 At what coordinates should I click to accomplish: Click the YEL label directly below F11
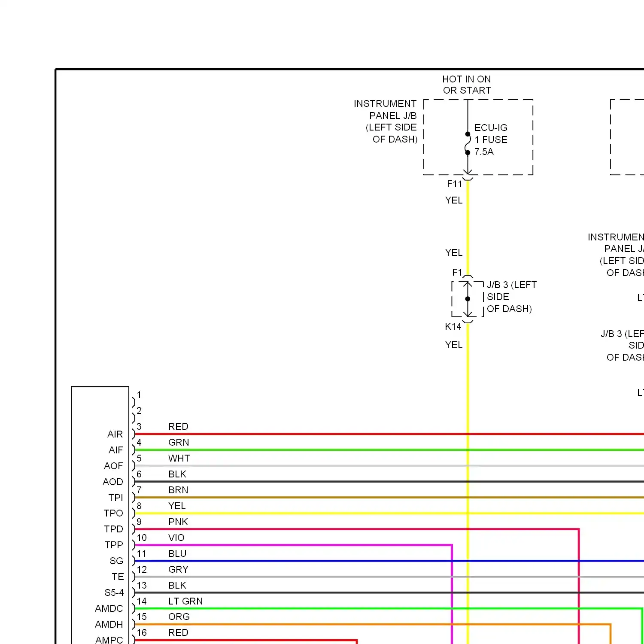coord(454,200)
